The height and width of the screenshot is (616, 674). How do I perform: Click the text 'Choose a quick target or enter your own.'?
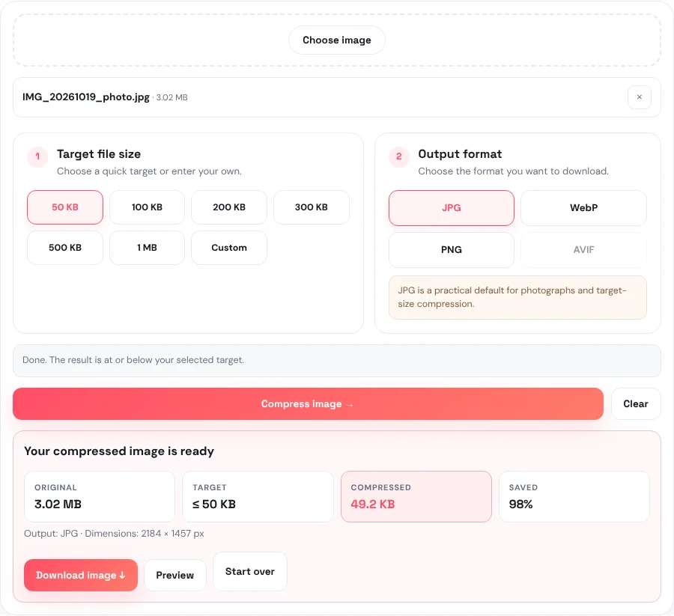[x=149, y=171]
